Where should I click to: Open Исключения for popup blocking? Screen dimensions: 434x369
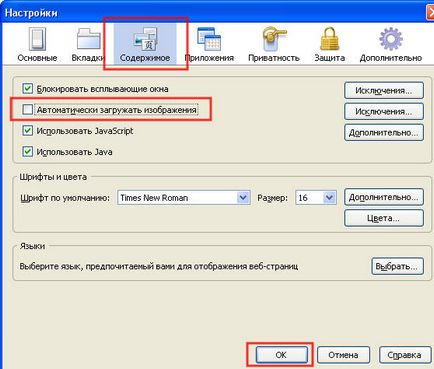tap(384, 90)
